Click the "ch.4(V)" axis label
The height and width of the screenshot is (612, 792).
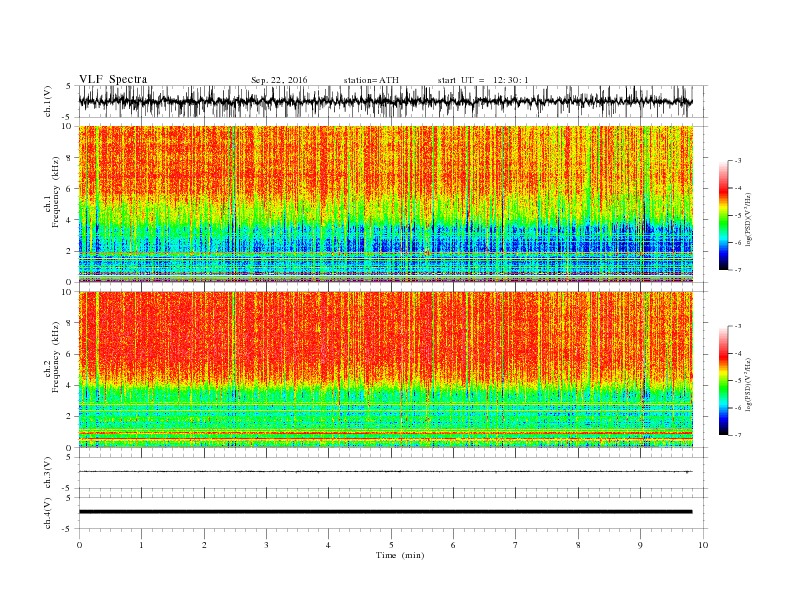48,513
